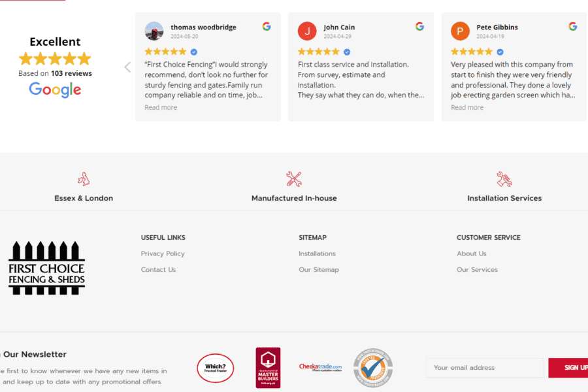Click Google icon on John Cain review
Screen dimensions: 588x392
[x=419, y=27]
